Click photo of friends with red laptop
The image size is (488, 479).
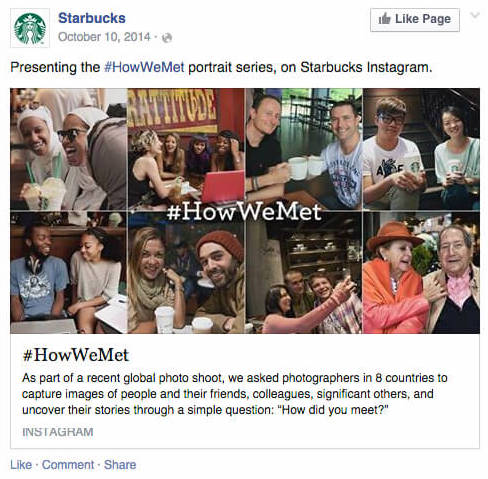pos(186,149)
